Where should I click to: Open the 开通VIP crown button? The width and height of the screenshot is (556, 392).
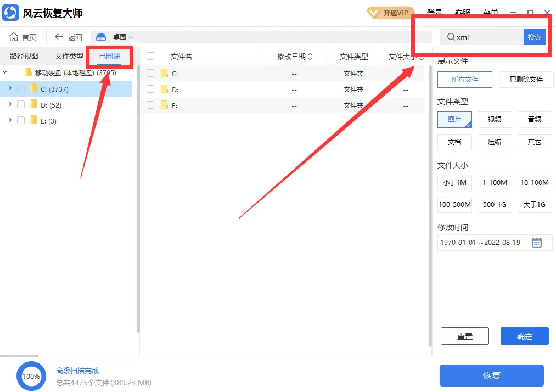click(x=390, y=13)
